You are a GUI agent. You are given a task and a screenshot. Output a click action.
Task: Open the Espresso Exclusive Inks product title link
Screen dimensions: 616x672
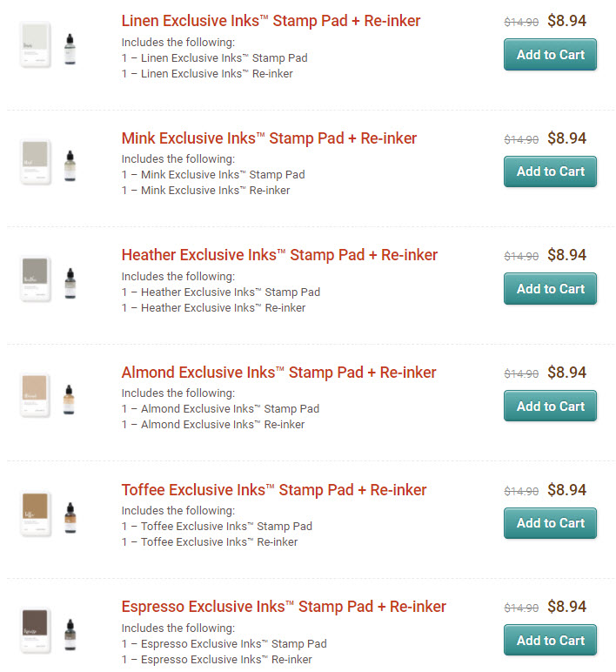[284, 607]
